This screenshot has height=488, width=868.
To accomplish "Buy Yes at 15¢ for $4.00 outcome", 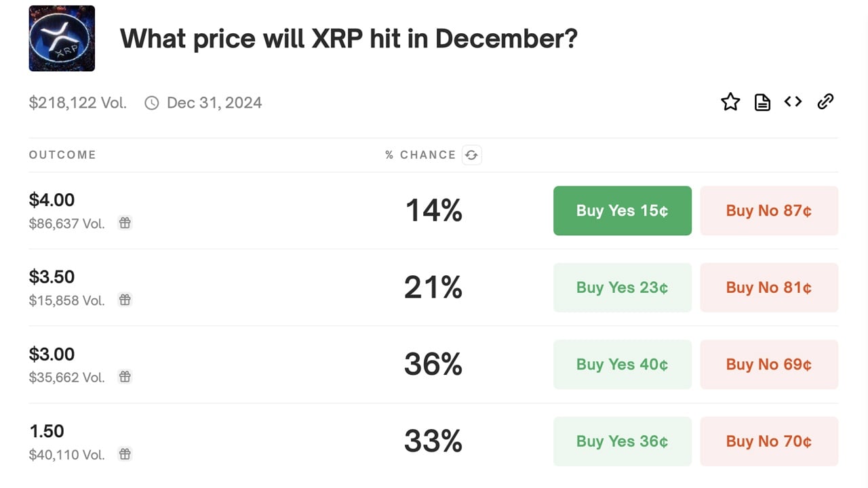I will click(x=622, y=211).
